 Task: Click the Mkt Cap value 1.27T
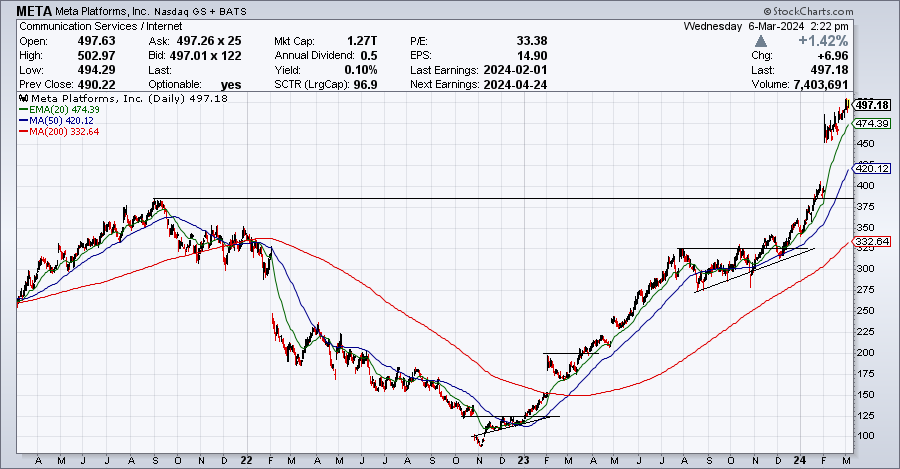pos(362,41)
